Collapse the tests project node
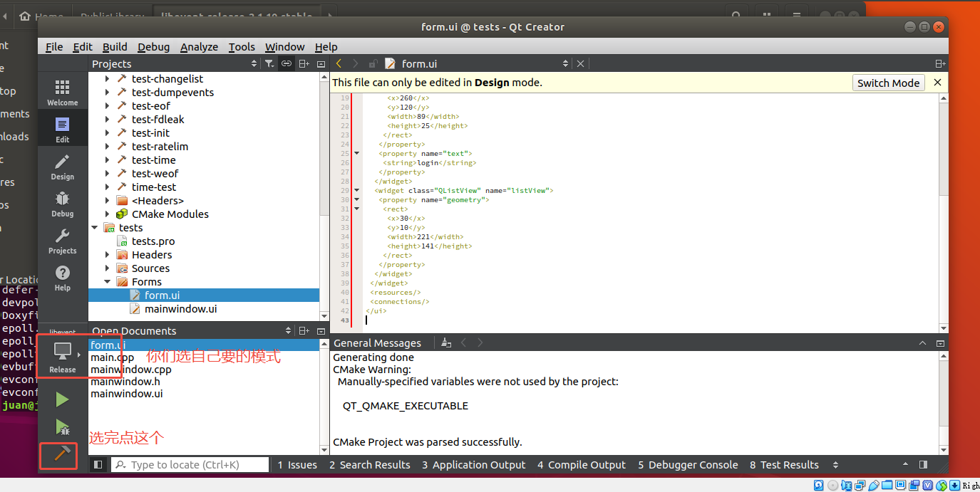980x492 pixels. click(x=95, y=227)
